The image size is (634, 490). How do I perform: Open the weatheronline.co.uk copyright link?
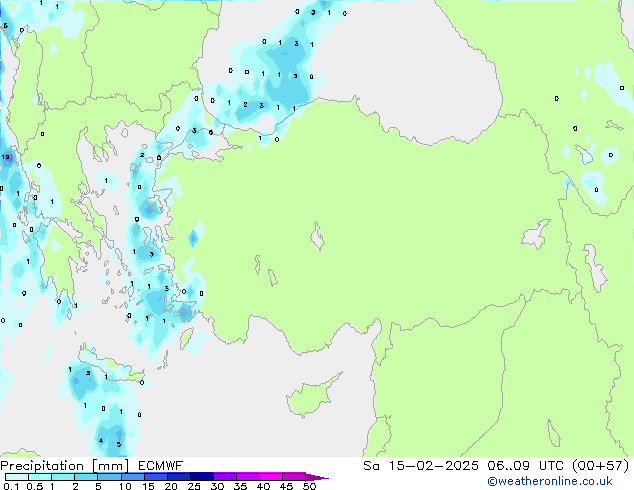click(x=549, y=481)
